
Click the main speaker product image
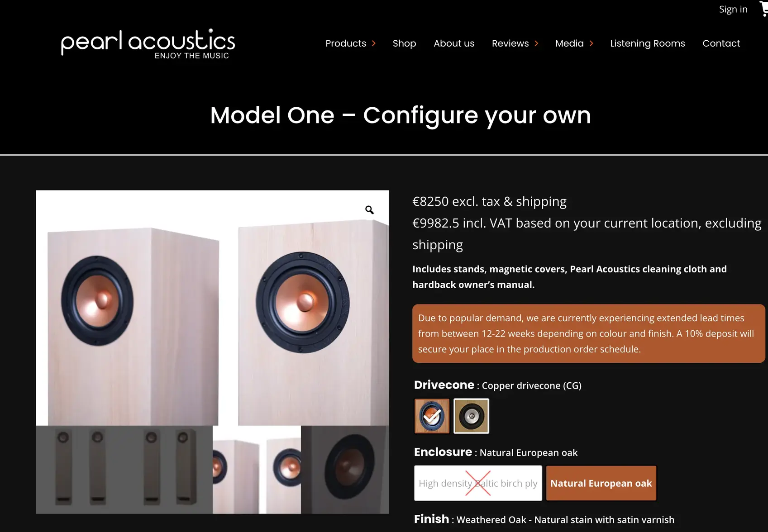pyautogui.click(x=213, y=308)
